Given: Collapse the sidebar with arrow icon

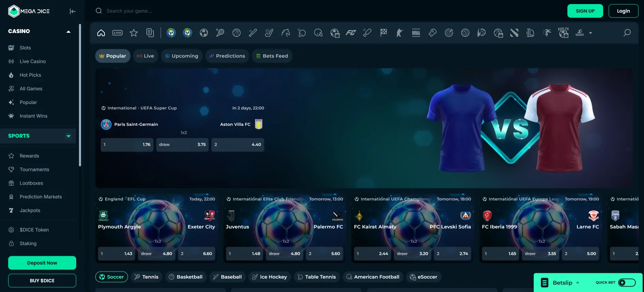Looking at the screenshot, I should (73, 11).
